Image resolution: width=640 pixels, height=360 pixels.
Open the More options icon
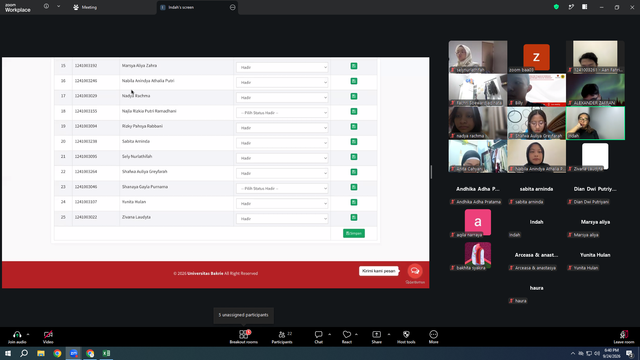click(x=433, y=334)
